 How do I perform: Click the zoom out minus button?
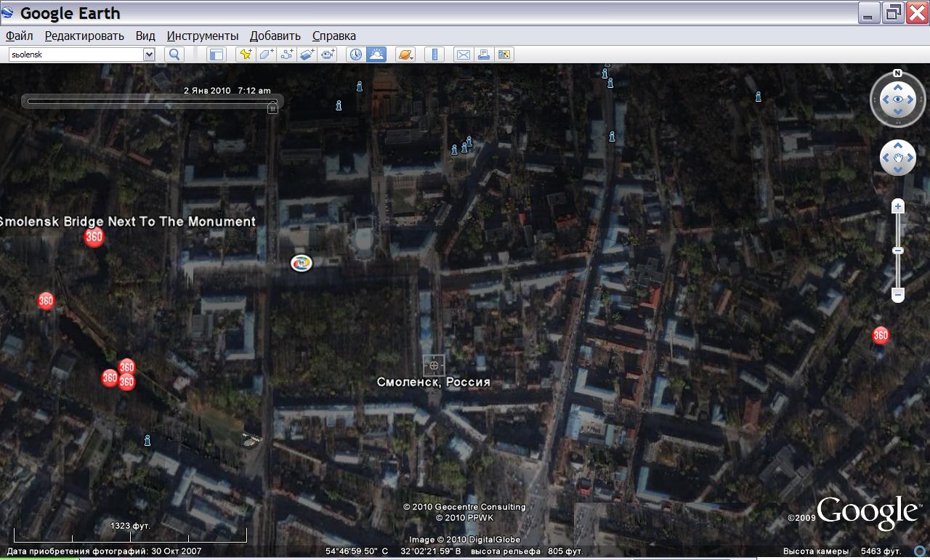point(898,295)
